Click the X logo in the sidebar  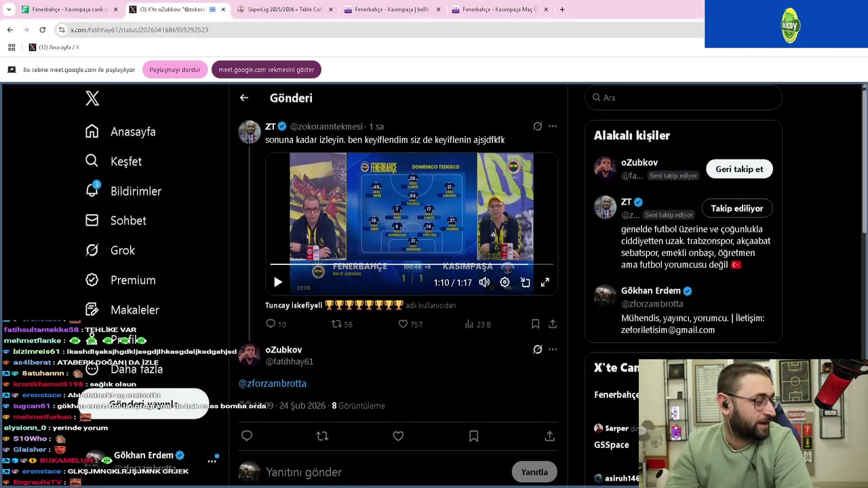[x=92, y=98]
